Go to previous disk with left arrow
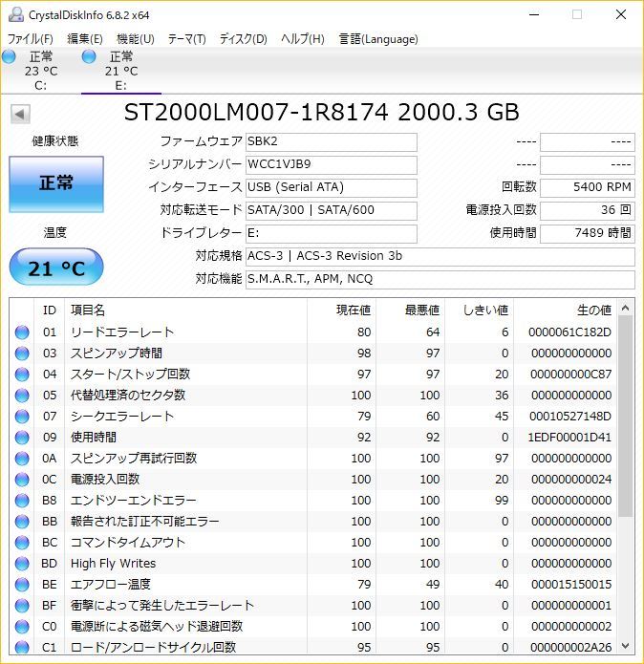644x664 pixels. [20, 114]
